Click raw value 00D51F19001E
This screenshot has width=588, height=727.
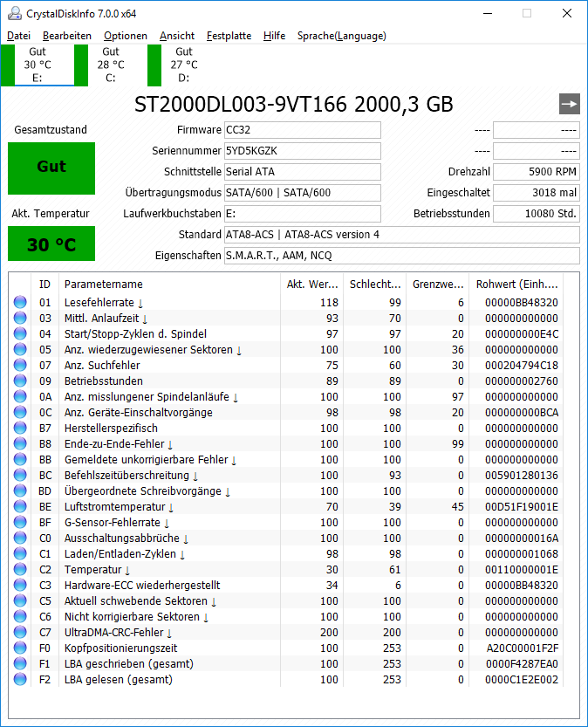[522, 507]
